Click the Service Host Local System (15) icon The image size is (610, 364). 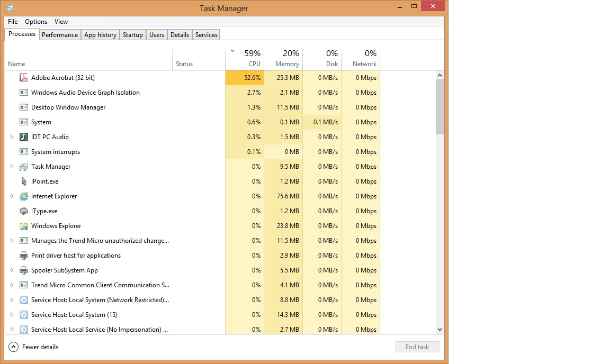click(24, 315)
